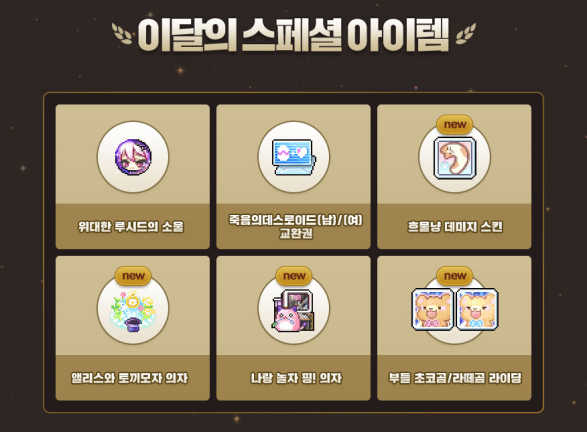Image resolution: width=587 pixels, height=432 pixels.
Task: Select the 죽음의데스로이드 laptop heart icon
Action: click(x=294, y=157)
